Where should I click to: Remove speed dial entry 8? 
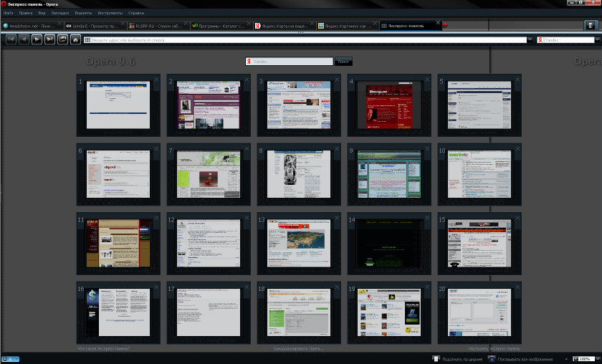[x=337, y=148]
